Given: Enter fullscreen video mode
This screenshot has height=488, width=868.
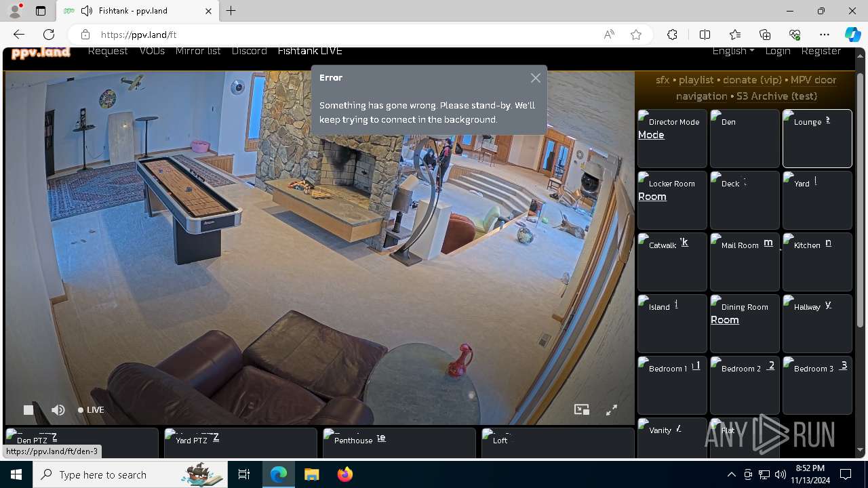Looking at the screenshot, I should tap(612, 409).
